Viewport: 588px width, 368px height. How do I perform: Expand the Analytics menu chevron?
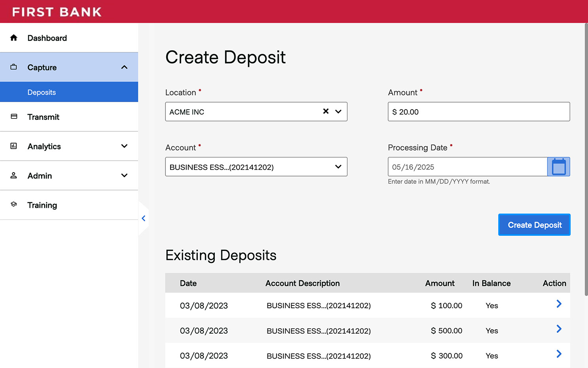(x=124, y=146)
